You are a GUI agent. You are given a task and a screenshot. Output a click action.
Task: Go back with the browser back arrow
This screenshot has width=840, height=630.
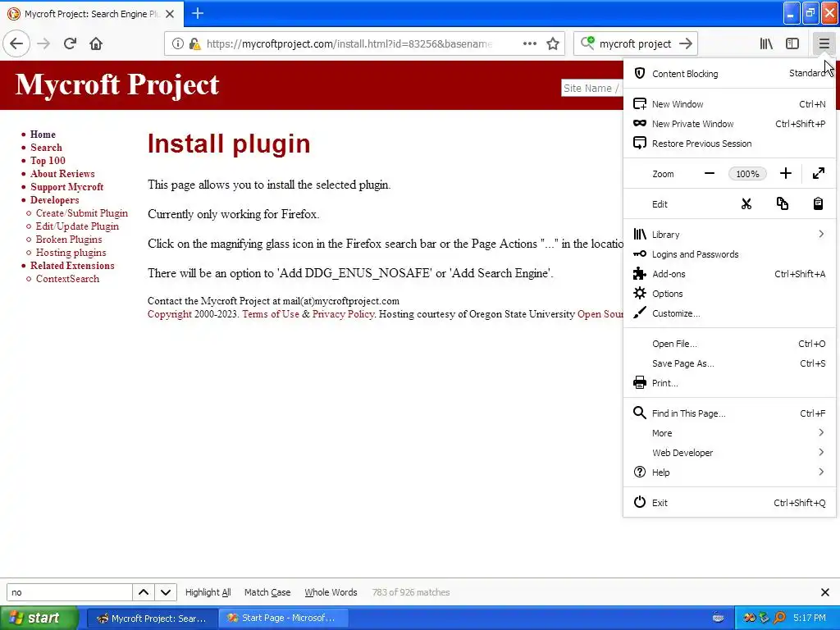tap(16, 43)
